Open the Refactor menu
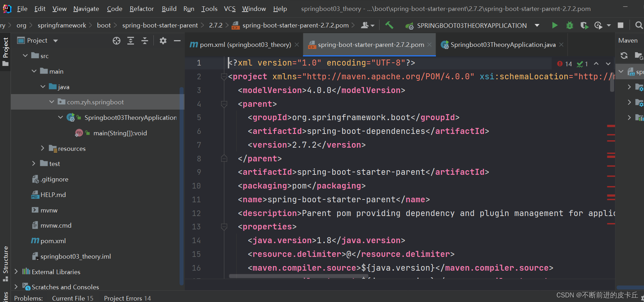Screen dimensions: 644x302 [x=142, y=9]
